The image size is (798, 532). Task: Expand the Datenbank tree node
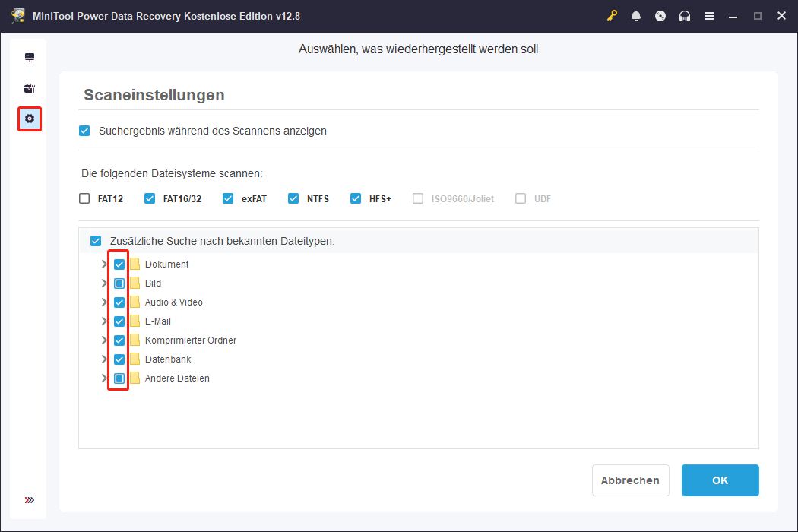pos(104,359)
